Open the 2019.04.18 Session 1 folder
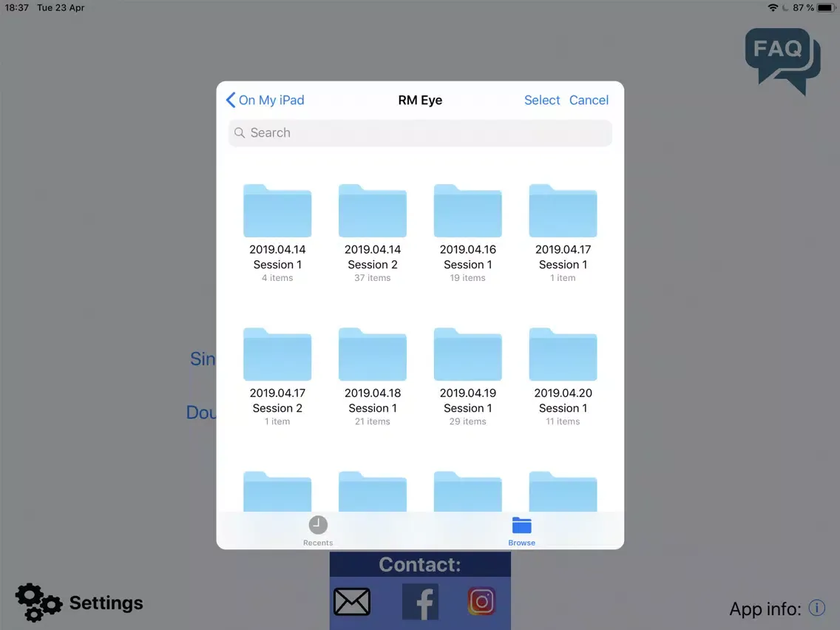Screen dimensions: 840x630 point(373,355)
